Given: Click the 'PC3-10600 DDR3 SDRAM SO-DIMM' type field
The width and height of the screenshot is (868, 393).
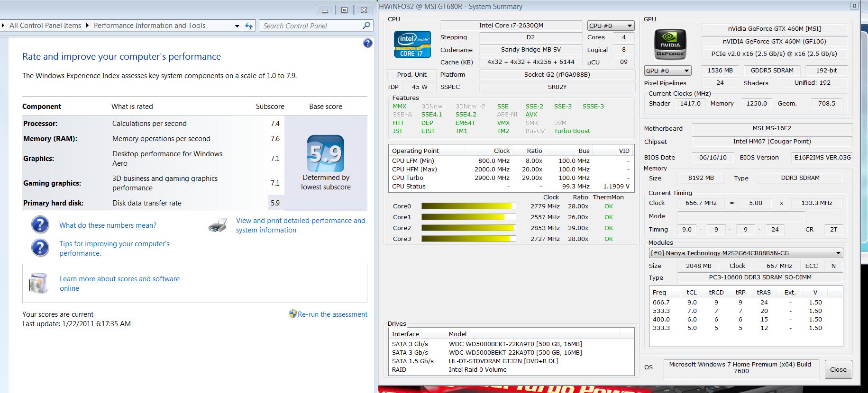Looking at the screenshot, I should pyautogui.click(x=760, y=277).
